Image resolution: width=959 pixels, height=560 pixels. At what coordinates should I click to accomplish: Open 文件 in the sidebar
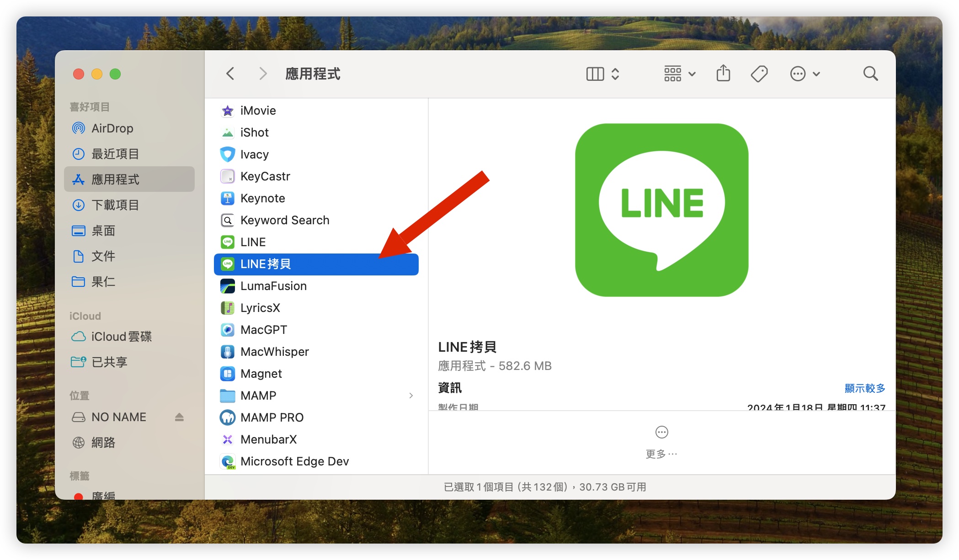coord(129,256)
